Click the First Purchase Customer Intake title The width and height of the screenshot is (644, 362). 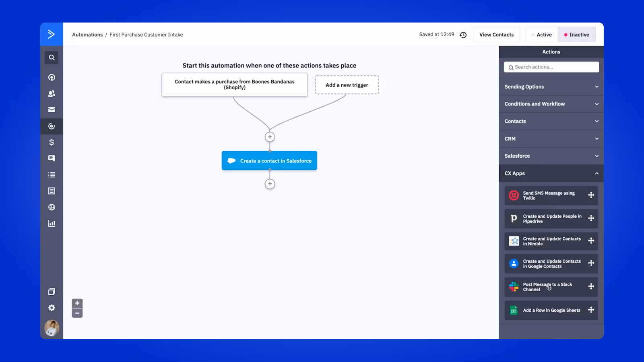[x=146, y=35]
